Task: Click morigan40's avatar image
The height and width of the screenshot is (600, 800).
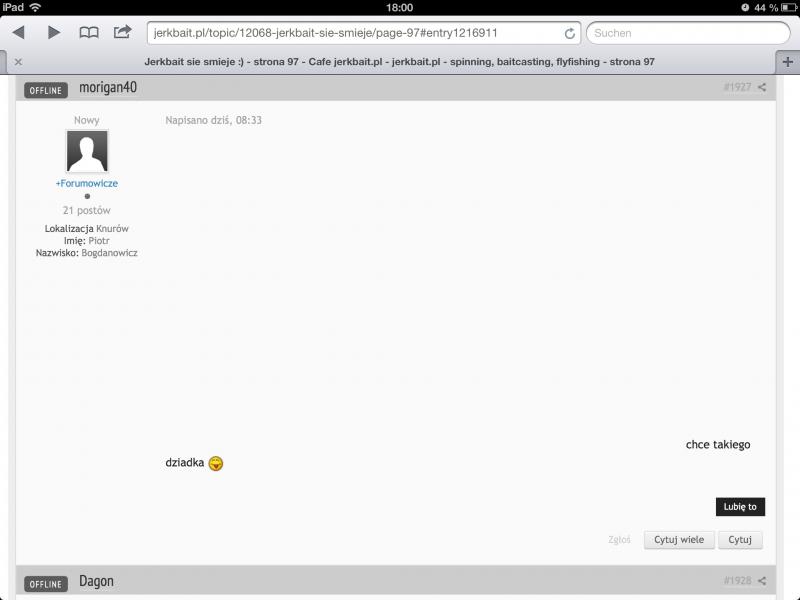Action: pyautogui.click(x=87, y=152)
